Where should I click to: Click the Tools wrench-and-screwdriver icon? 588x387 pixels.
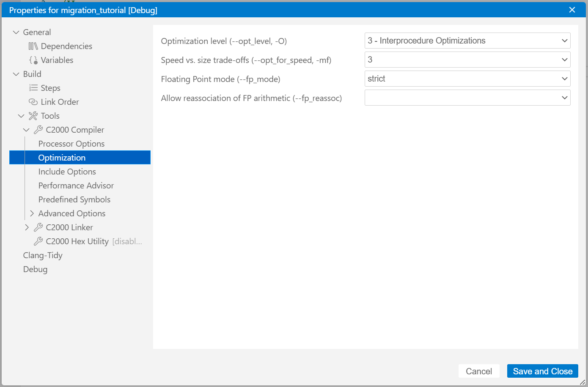[33, 116]
